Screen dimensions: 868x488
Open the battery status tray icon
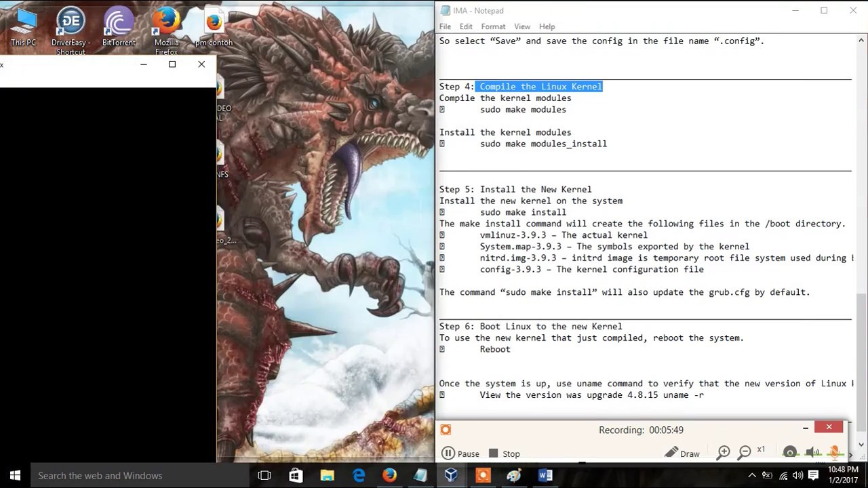coord(767,475)
